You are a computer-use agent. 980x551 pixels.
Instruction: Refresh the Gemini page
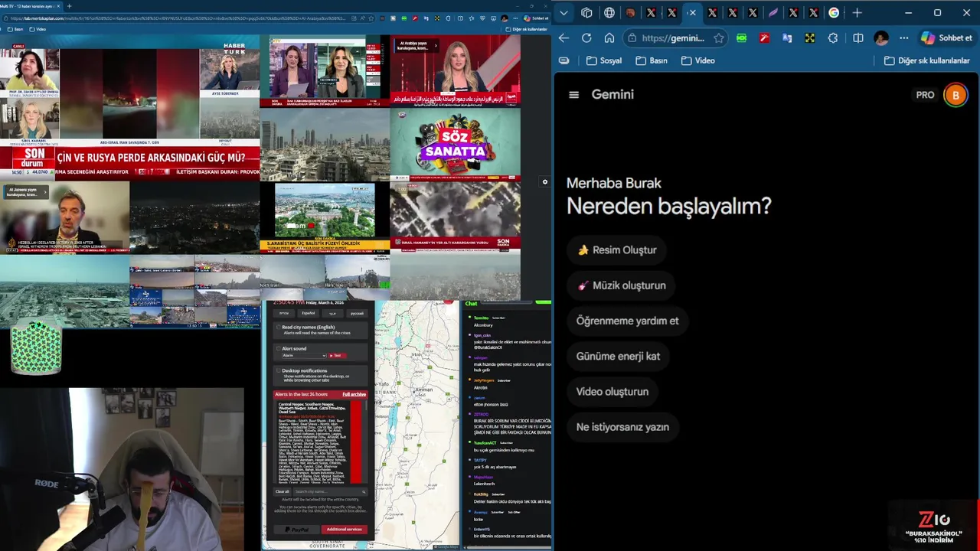pos(586,37)
